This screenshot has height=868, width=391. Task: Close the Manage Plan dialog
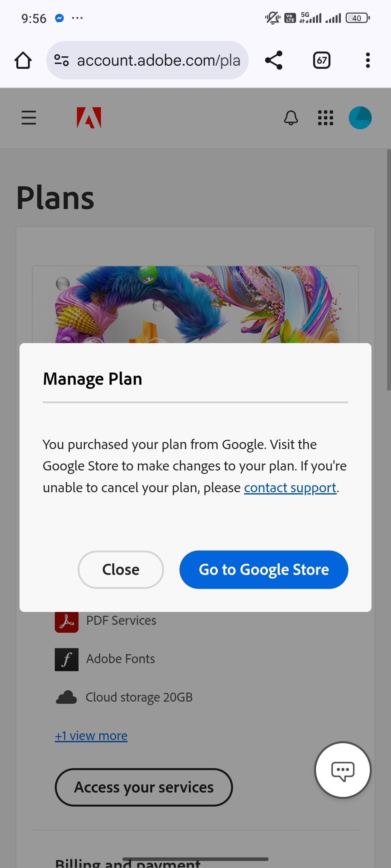point(121,569)
